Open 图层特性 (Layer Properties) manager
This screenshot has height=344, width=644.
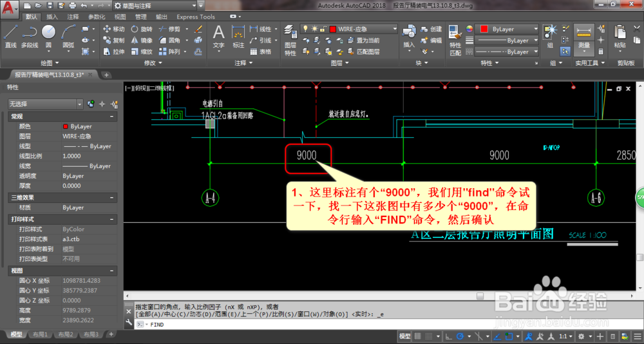click(x=290, y=41)
